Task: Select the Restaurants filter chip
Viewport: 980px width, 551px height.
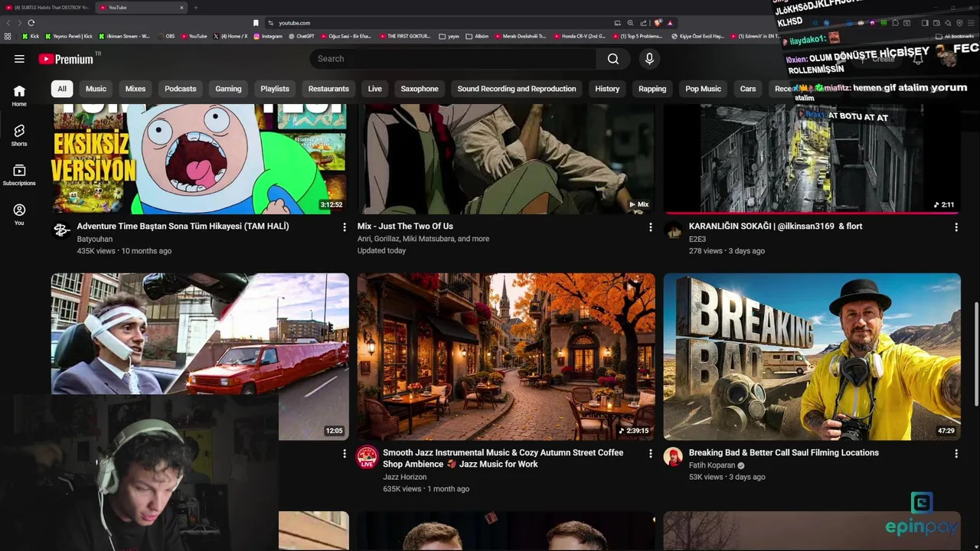Action: [x=328, y=89]
